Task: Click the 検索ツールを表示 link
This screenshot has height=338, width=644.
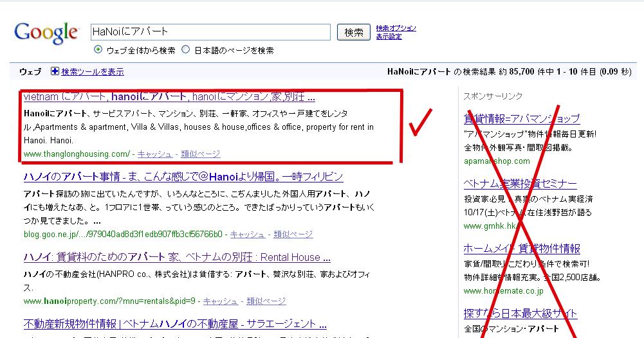Action: 93,72
